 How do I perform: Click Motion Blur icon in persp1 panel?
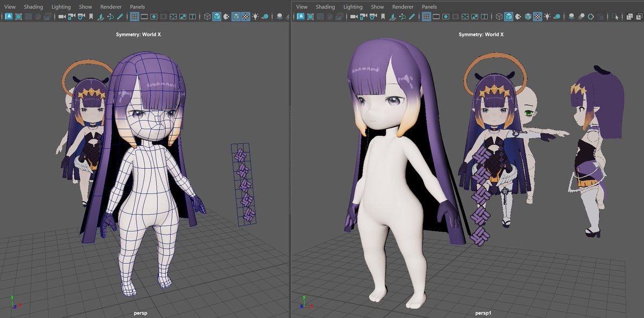pos(581,17)
